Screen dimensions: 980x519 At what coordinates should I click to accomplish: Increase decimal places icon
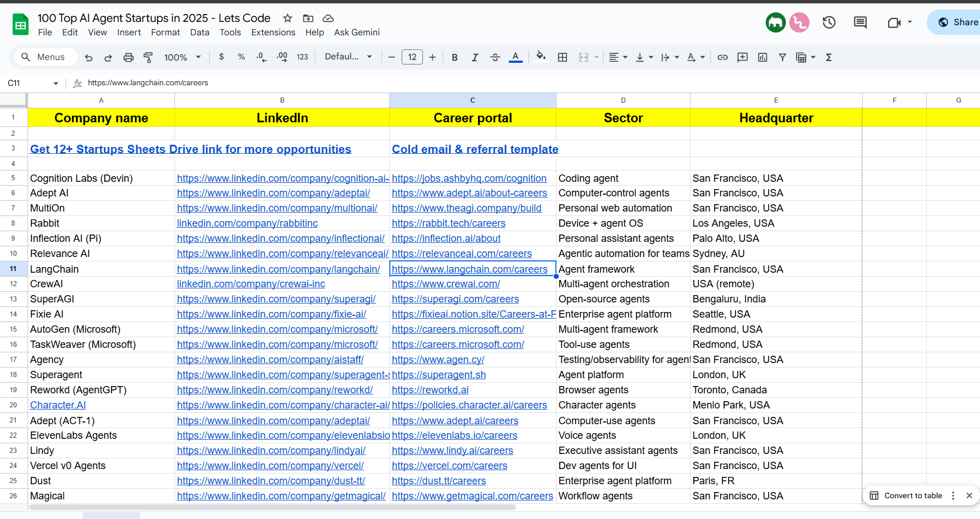(x=282, y=57)
